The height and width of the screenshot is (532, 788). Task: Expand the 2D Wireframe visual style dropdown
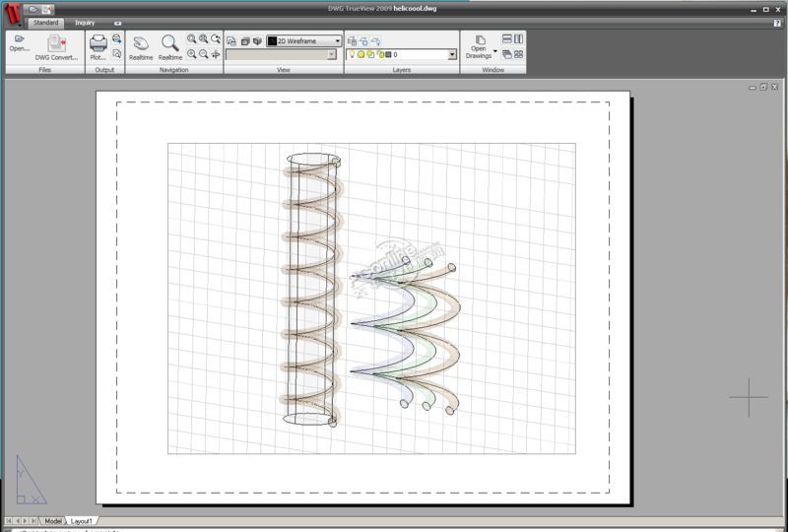(x=337, y=41)
